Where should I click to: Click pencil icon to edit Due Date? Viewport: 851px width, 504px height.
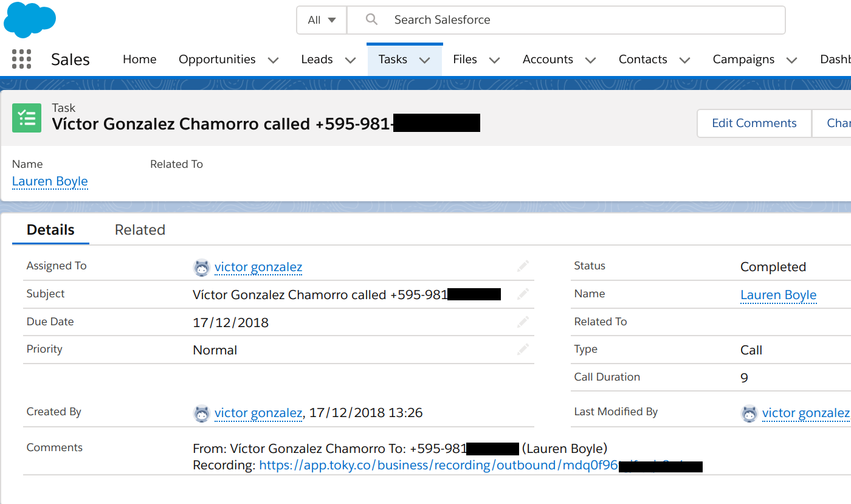pyautogui.click(x=523, y=322)
